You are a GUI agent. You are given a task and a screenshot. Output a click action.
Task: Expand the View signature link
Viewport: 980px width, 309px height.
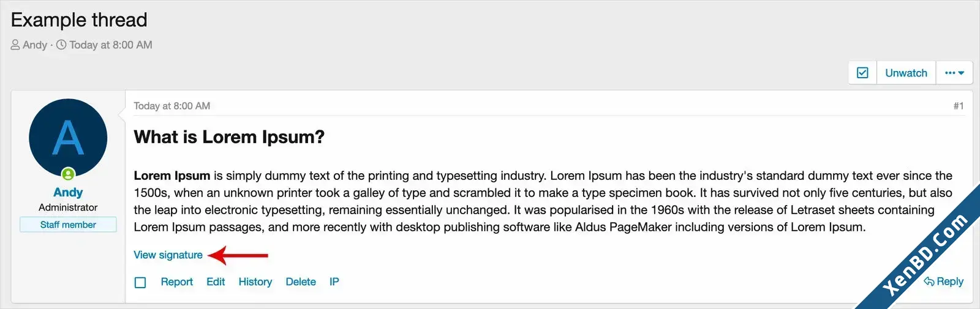[168, 255]
